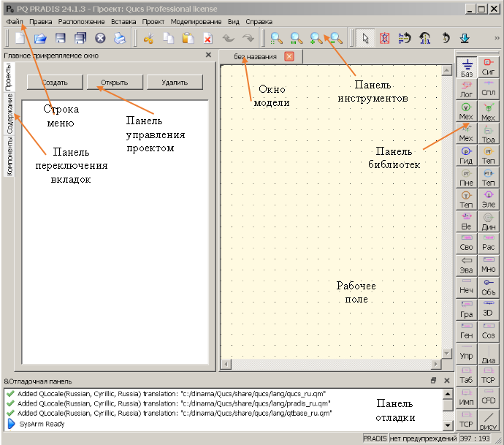
Task: Click the Open file folder icon
Action: [x=41, y=38]
